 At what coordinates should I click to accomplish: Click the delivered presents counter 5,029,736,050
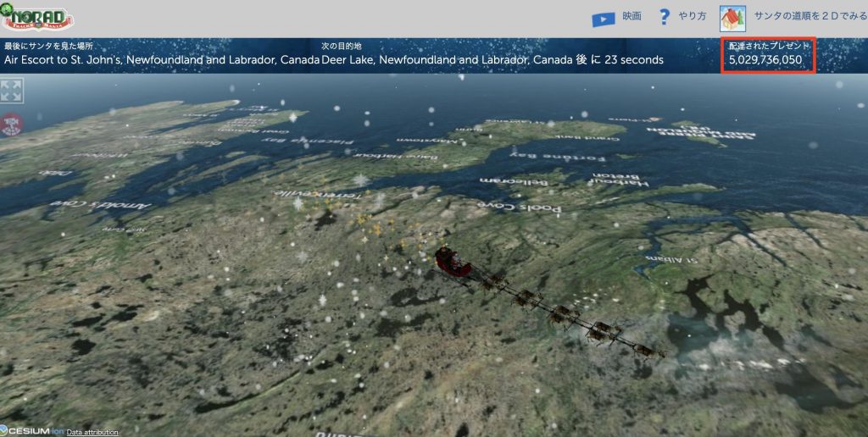coord(765,60)
